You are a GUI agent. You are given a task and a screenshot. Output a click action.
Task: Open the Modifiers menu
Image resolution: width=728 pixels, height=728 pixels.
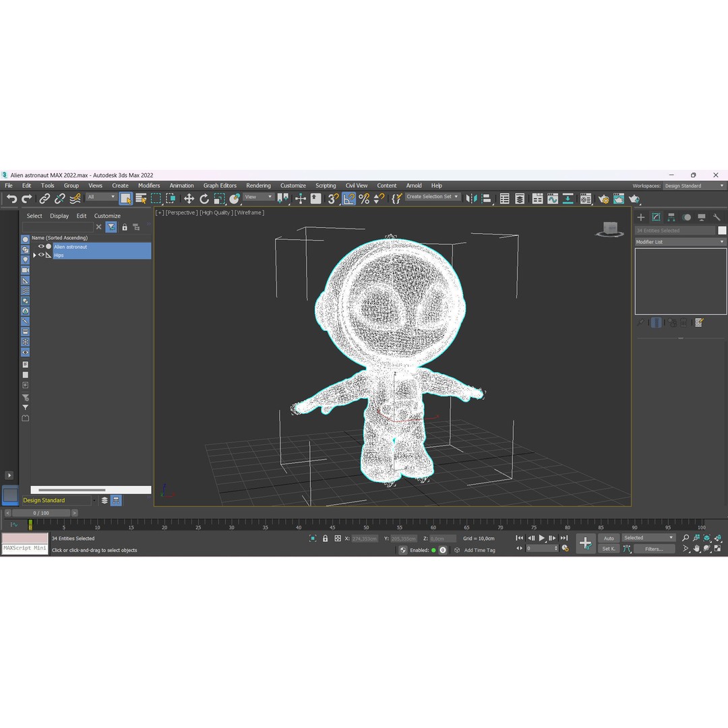click(x=148, y=185)
